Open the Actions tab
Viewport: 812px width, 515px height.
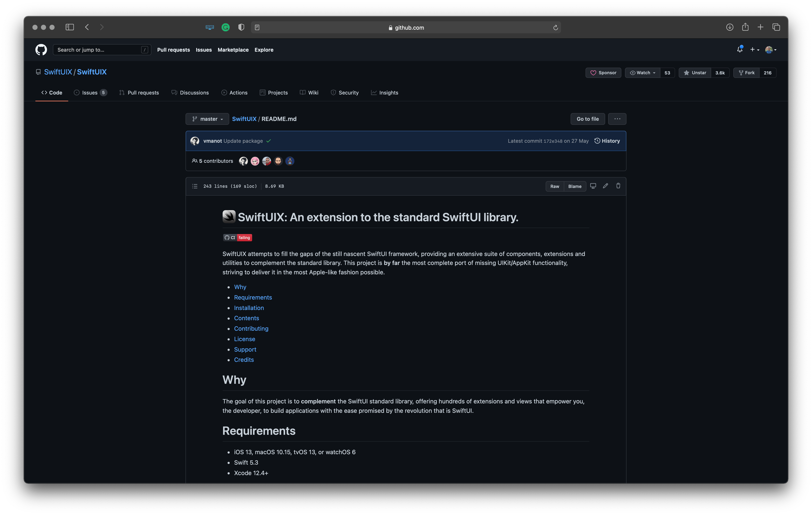234,92
